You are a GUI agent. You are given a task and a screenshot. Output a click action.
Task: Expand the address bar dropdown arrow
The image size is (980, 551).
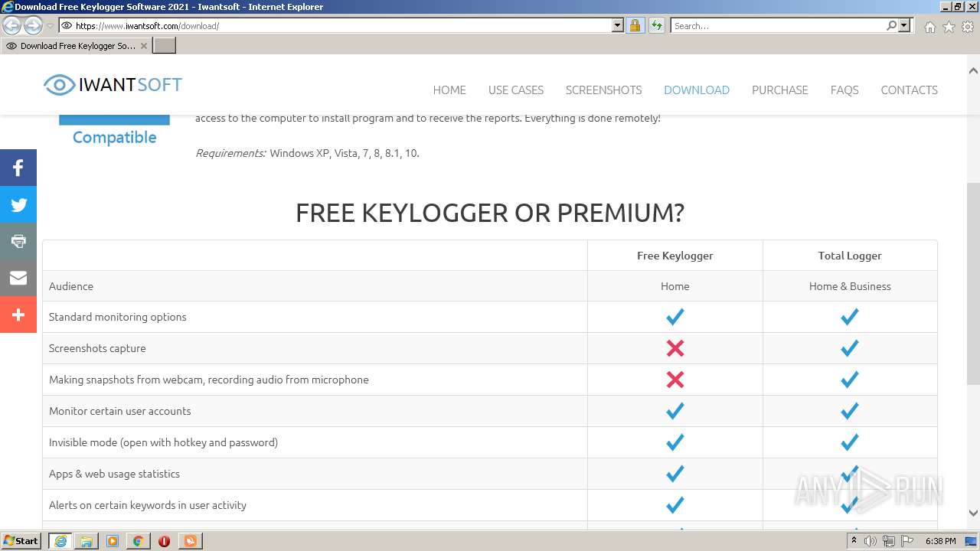[x=618, y=26]
